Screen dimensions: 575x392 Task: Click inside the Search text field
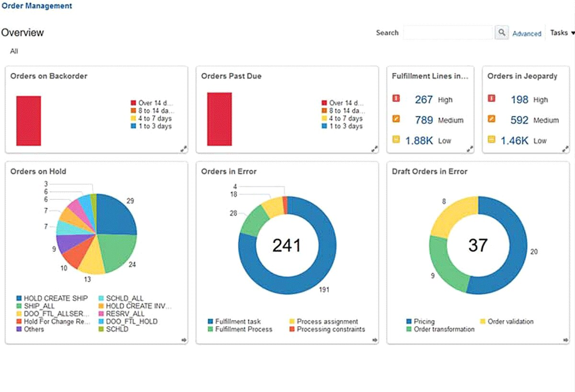(x=448, y=33)
